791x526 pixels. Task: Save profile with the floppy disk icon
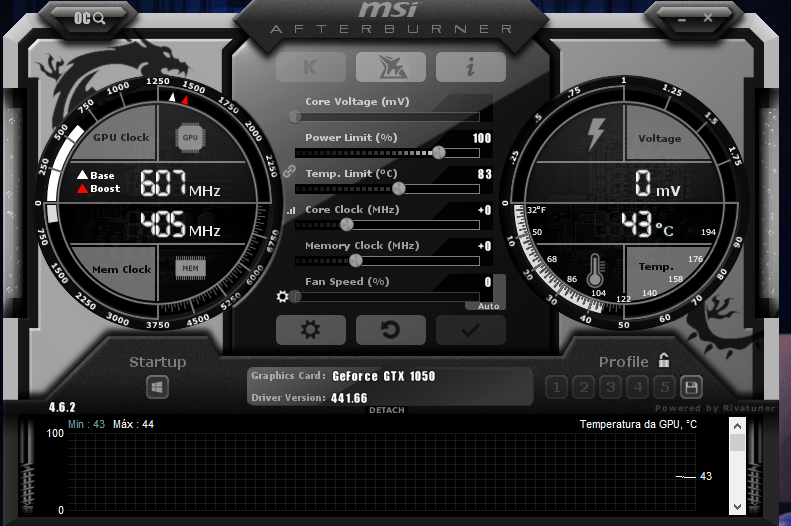coord(691,387)
